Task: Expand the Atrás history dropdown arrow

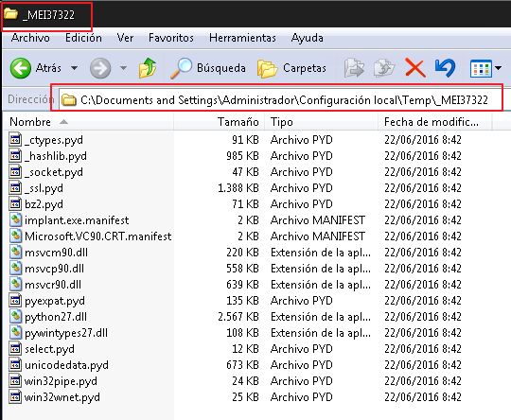Action: click(75, 68)
